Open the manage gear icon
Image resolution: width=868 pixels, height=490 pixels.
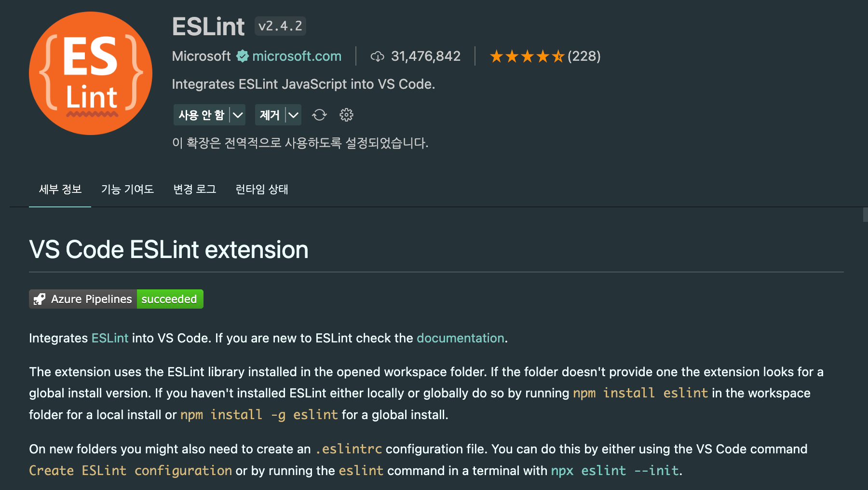coord(346,115)
